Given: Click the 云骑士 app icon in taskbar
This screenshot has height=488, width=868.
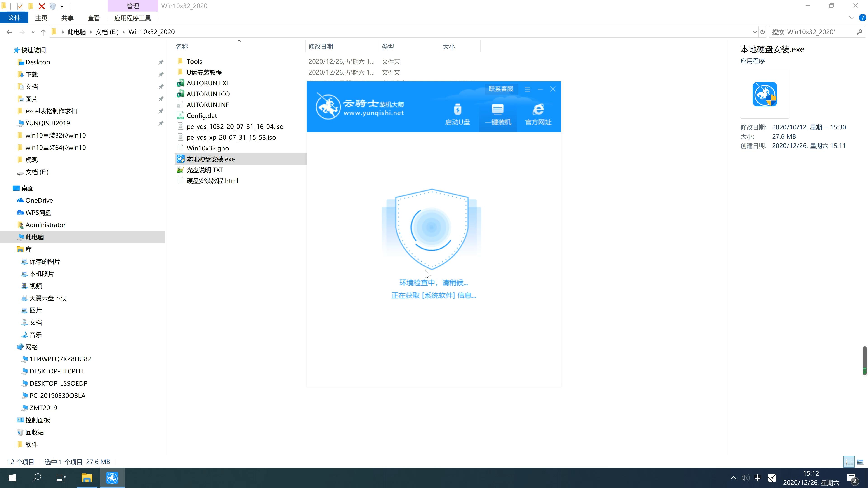Looking at the screenshot, I should [x=112, y=478].
